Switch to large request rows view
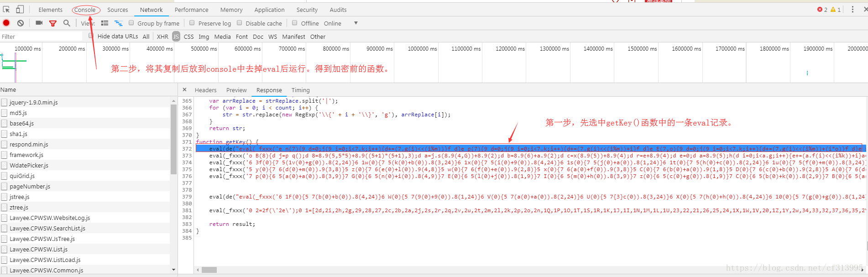The width and height of the screenshot is (868, 277). click(105, 23)
